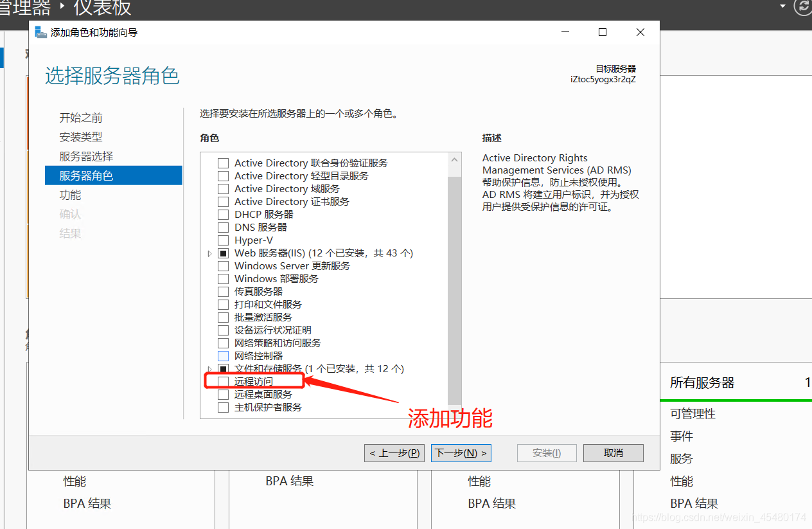This screenshot has width=812, height=529.
Task: Go to the 开始之前 wizard step
Action: click(81, 118)
